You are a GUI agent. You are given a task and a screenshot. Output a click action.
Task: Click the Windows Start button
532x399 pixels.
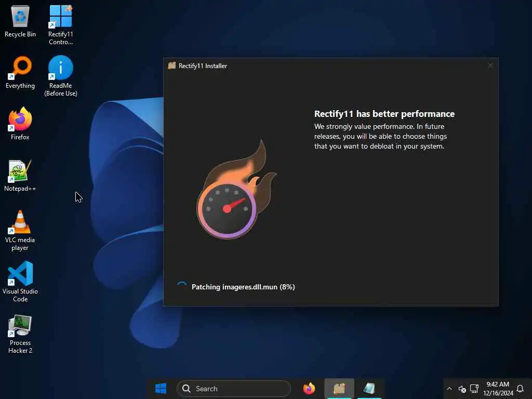point(161,389)
